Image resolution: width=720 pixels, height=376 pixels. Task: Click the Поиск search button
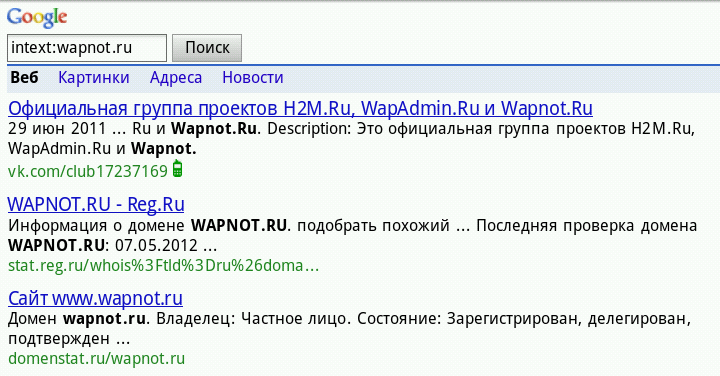207,48
